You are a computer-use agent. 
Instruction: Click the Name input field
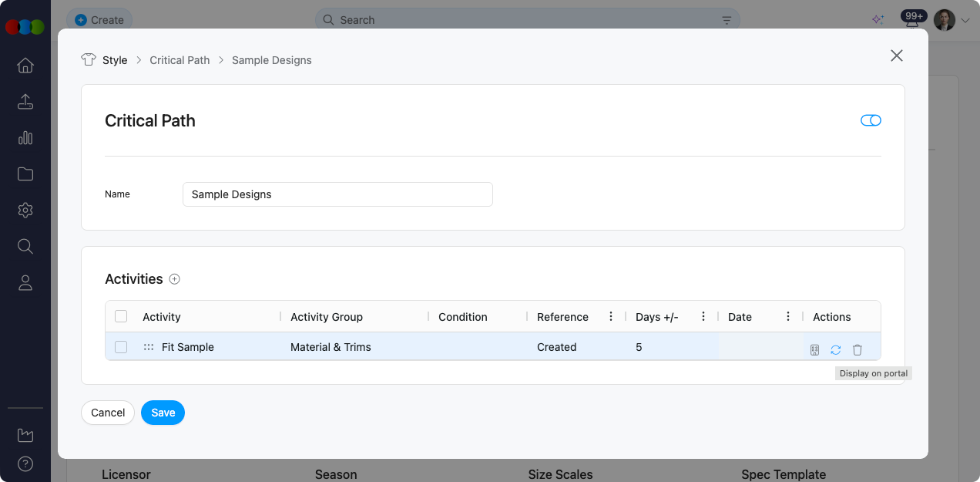[337, 194]
